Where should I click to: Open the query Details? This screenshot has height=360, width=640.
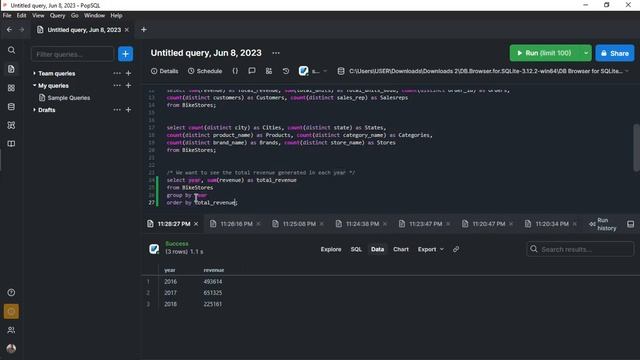click(164, 71)
